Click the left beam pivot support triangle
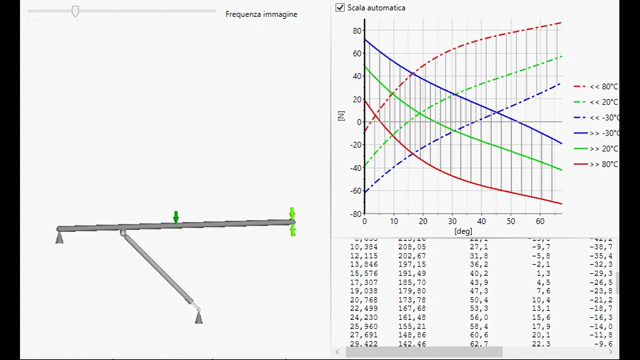The height and width of the screenshot is (360, 640). 60,238
